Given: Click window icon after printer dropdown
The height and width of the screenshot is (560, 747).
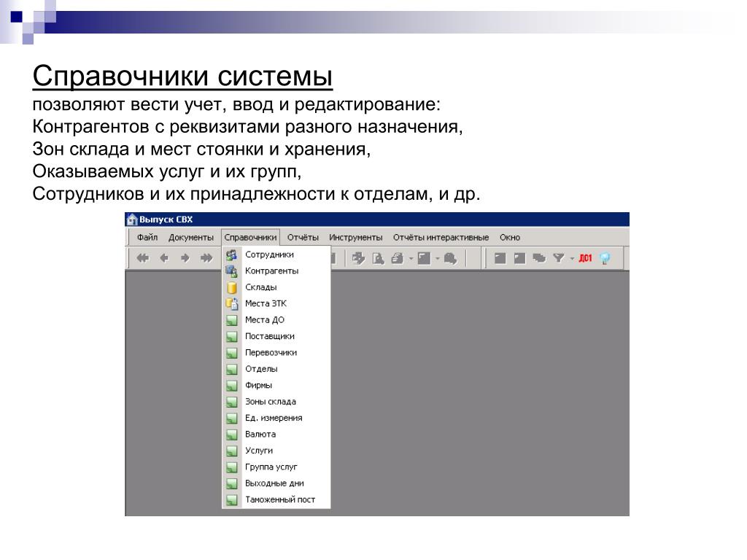Looking at the screenshot, I should point(424,259).
